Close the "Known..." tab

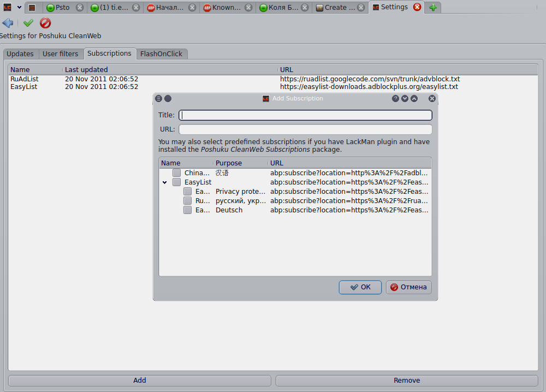pyautogui.click(x=248, y=7)
